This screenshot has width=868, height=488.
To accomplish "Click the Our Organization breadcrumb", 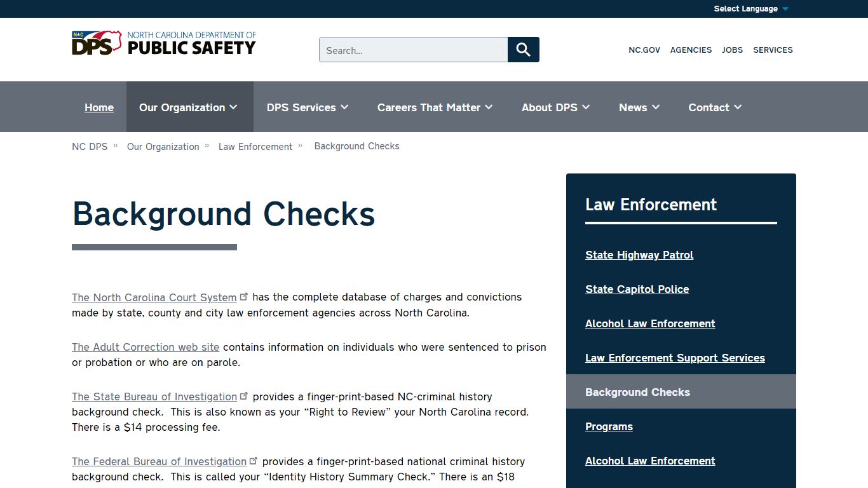I will pyautogui.click(x=163, y=146).
